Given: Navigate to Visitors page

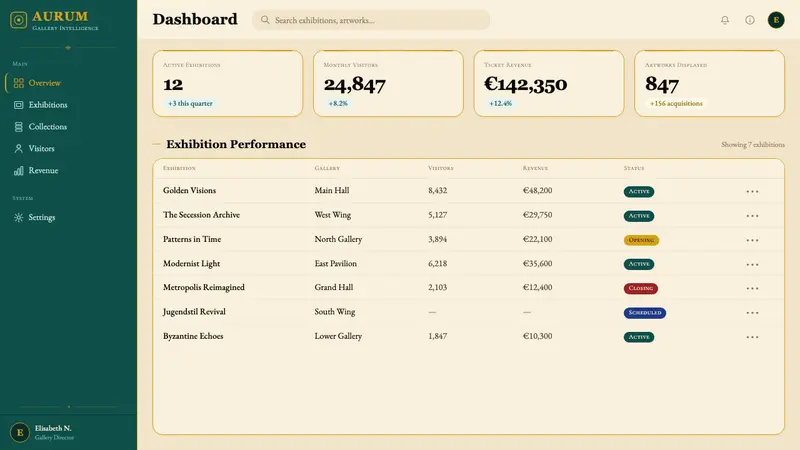Looking at the screenshot, I should pyautogui.click(x=68, y=148).
